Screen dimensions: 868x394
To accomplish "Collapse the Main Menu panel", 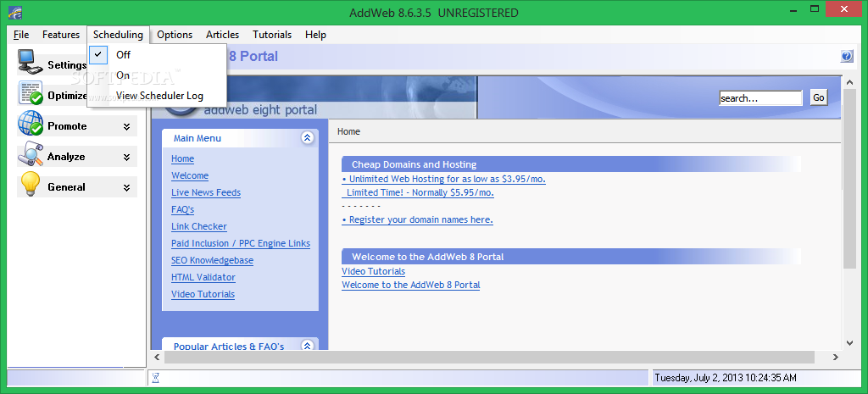I will tap(307, 138).
